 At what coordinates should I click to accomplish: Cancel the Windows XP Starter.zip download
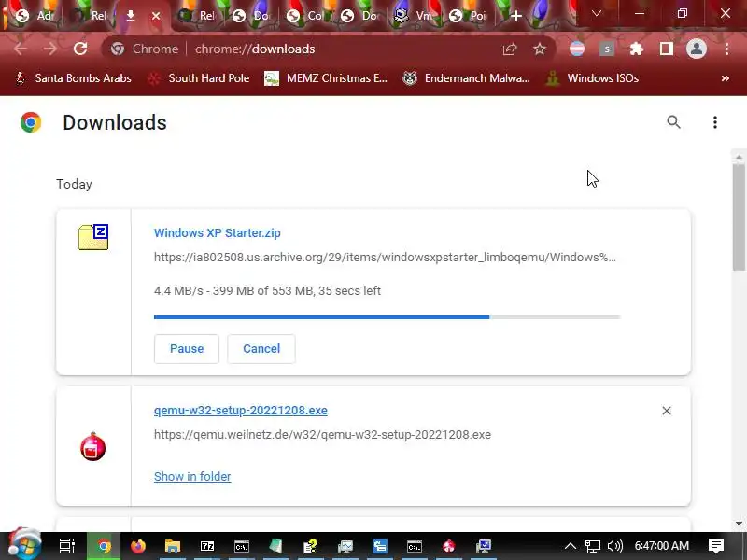click(261, 348)
